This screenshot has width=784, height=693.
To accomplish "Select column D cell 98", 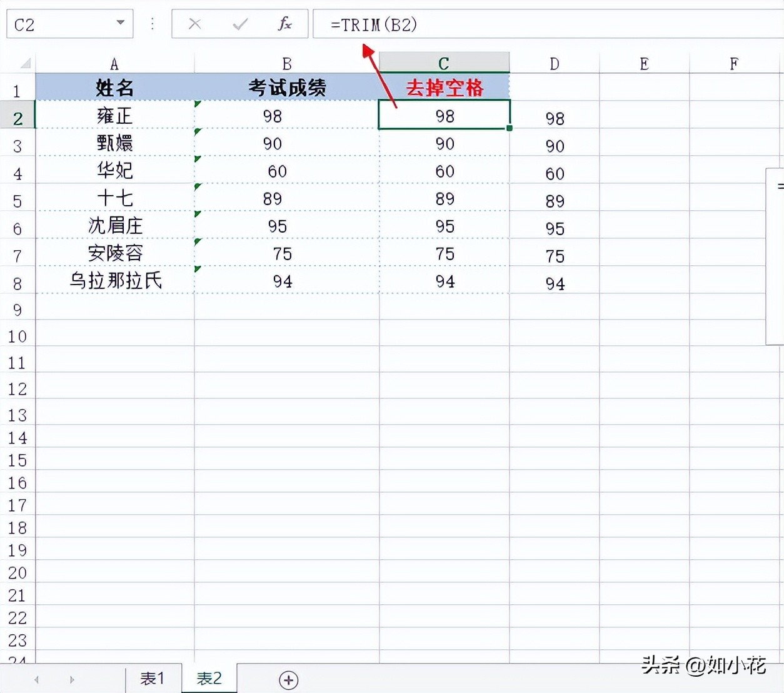I will [555, 116].
